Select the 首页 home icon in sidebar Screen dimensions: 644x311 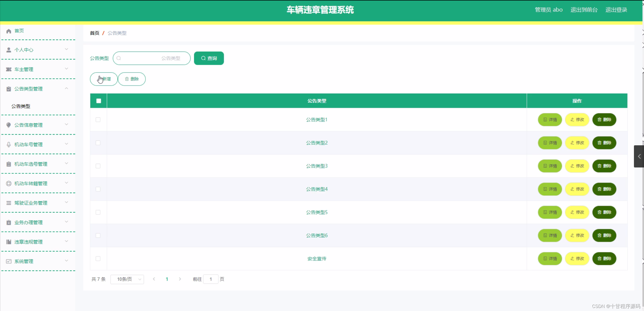[9, 31]
